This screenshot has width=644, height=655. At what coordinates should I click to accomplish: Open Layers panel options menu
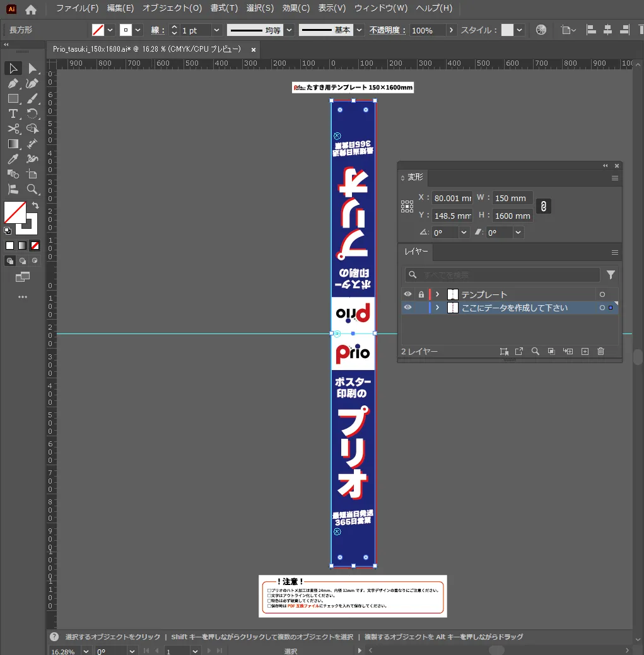pos(615,252)
